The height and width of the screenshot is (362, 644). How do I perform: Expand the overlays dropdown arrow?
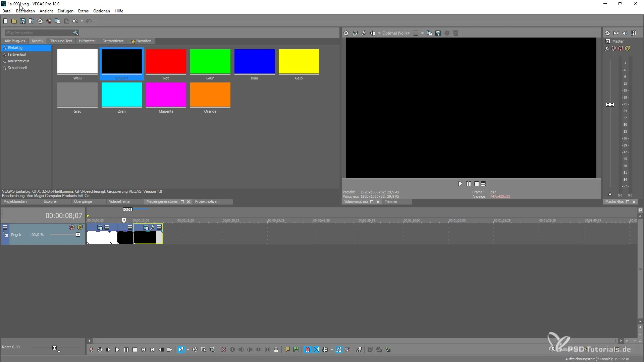pyautogui.click(x=422, y=33)
